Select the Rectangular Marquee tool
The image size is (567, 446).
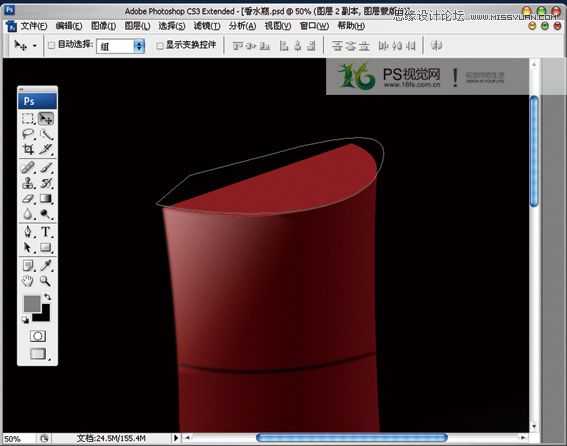[28, 119]
